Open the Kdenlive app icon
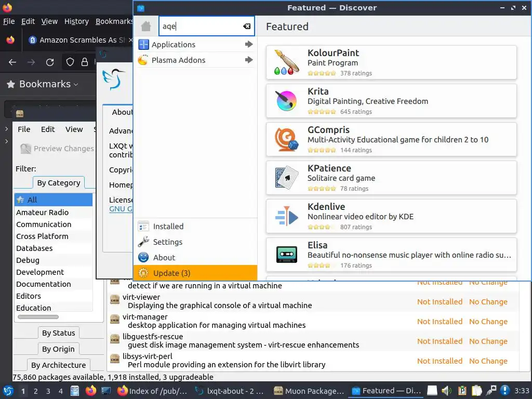The width and height of the screenshot is (532, 399). (287, 216)
